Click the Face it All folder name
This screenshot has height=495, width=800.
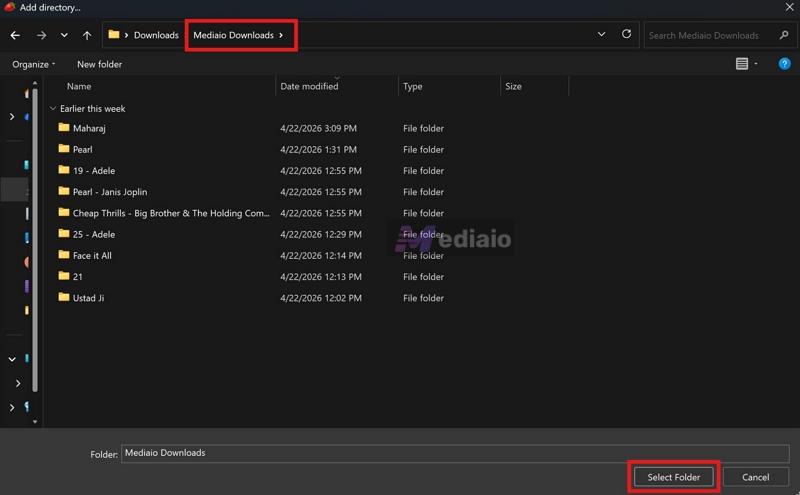click(x=92, y=256)
